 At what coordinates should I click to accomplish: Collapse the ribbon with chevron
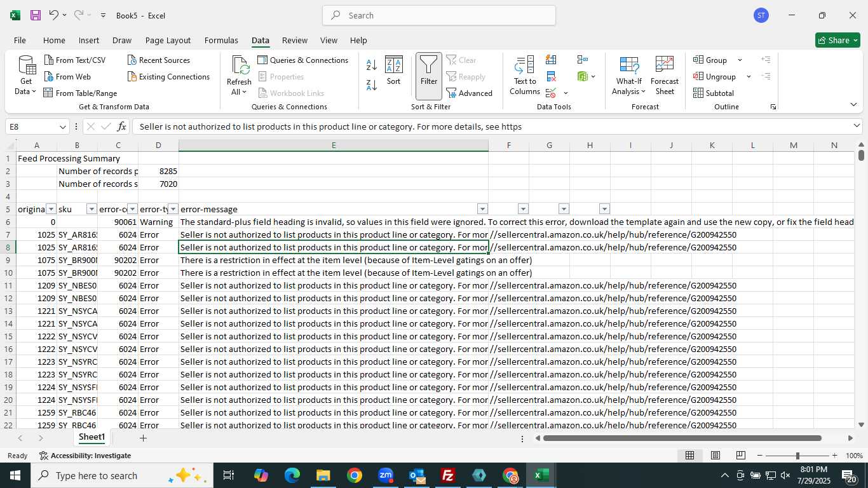853,104
